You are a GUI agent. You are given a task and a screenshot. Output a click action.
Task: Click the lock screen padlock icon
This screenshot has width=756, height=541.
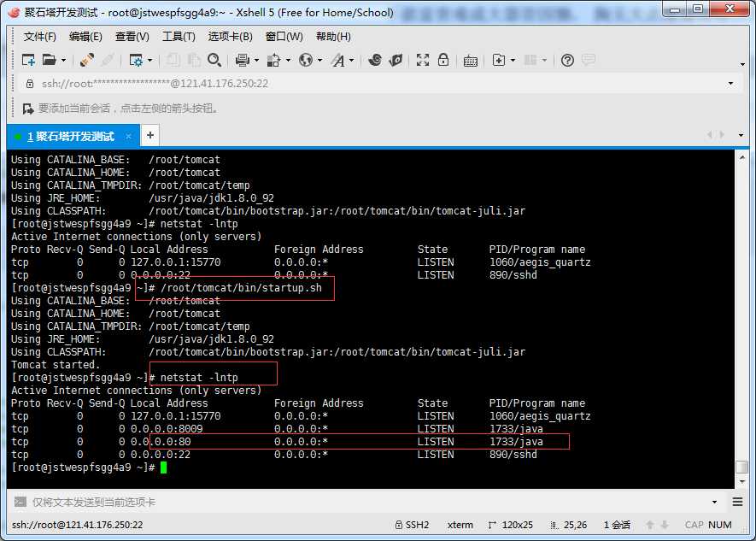(x=443, y=60)
